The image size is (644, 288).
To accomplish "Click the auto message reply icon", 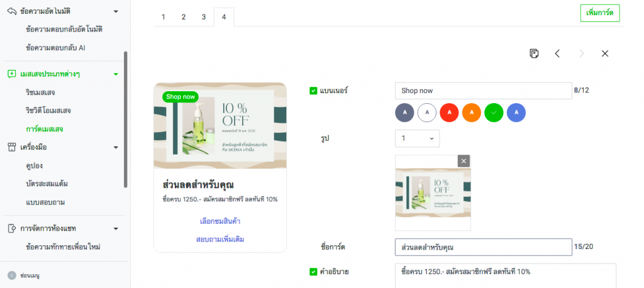I will pos(11,11).
